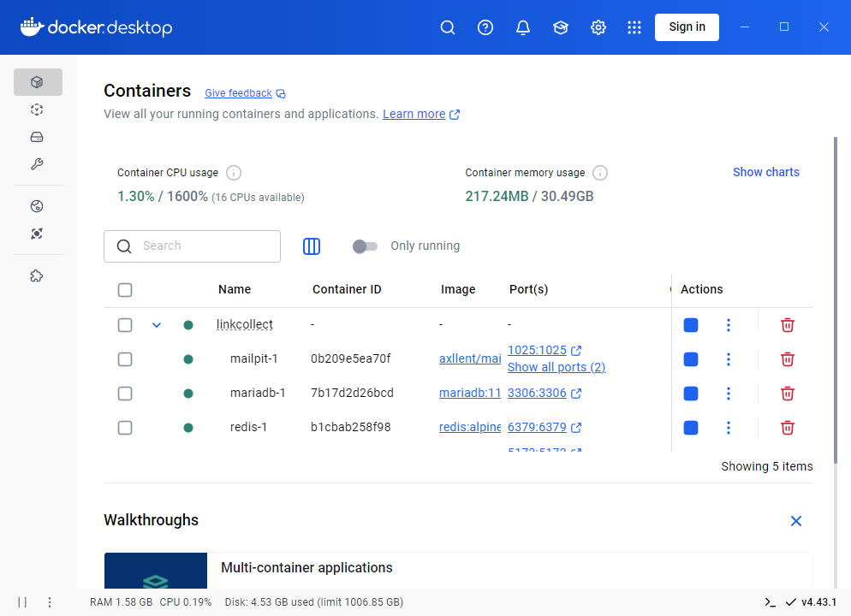Open the status bar more options menu
Image resolution: width=851 pixels, height=616 pixels.
50,602
